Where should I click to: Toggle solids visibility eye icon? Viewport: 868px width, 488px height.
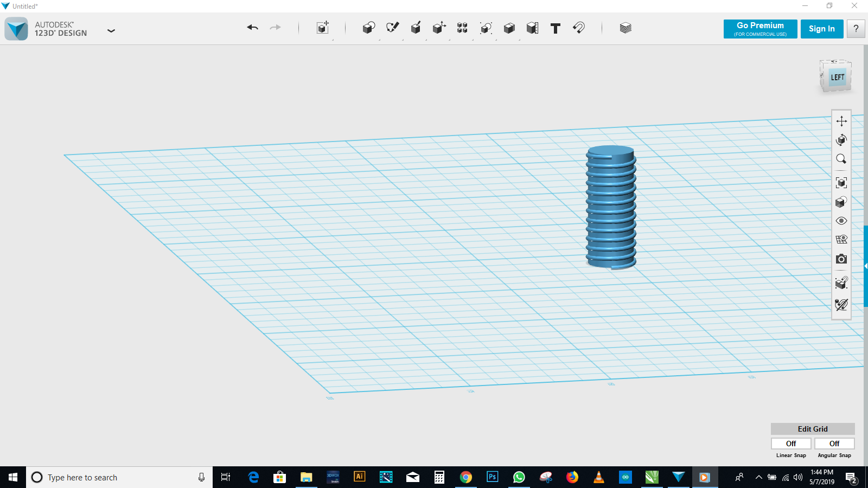pos(841,221)
